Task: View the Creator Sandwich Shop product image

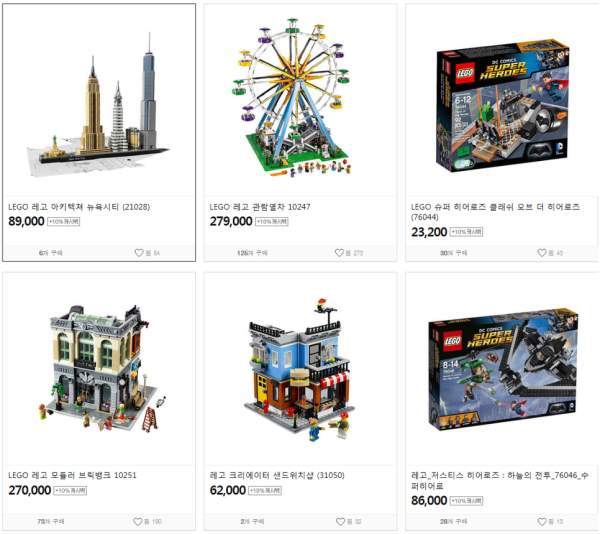Action: pos(298,369)
